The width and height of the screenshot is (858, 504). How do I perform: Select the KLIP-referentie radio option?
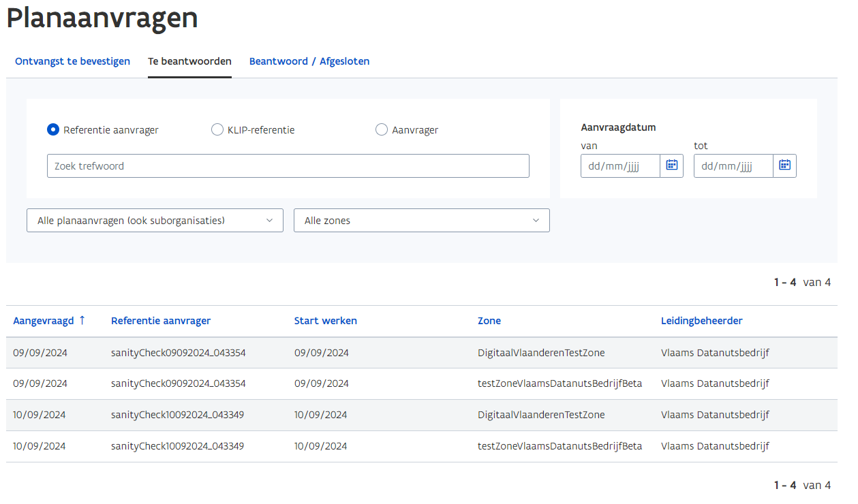(x=217, y=130)
